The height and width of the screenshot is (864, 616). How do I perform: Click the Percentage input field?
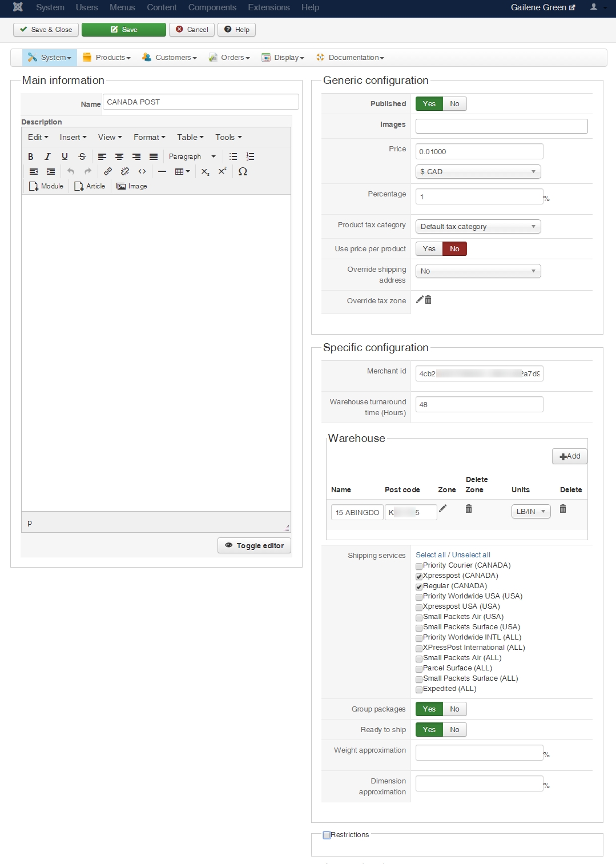click(479, 196)
